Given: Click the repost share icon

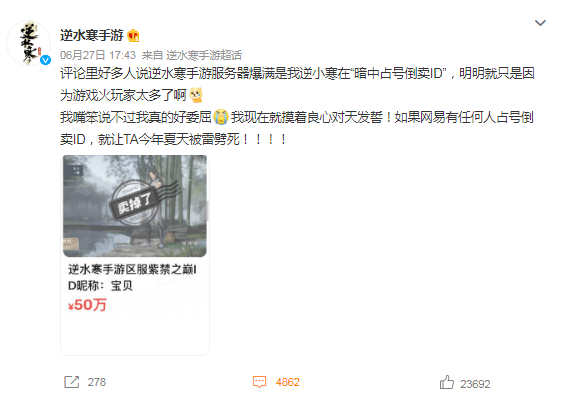Looking at the screenshot, I should (72, 382).
